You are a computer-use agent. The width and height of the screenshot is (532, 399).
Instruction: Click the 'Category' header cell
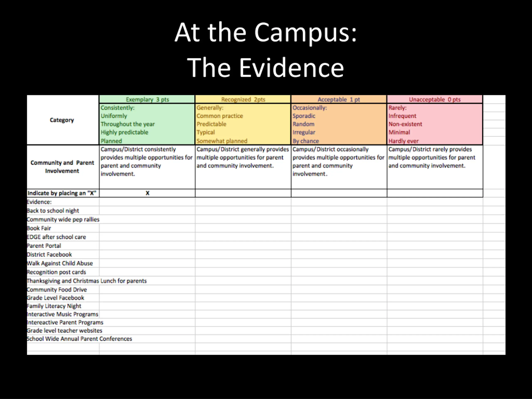click(x=63, y=120)
